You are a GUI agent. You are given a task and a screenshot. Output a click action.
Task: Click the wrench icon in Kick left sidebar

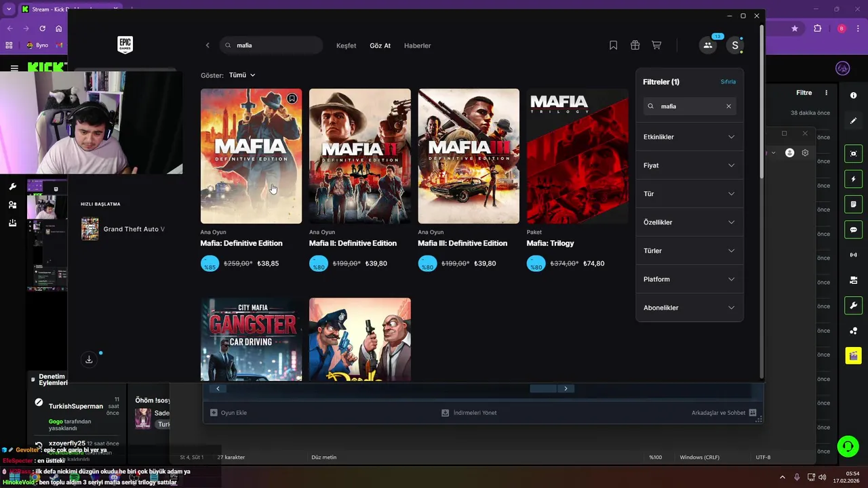point(12,187)
